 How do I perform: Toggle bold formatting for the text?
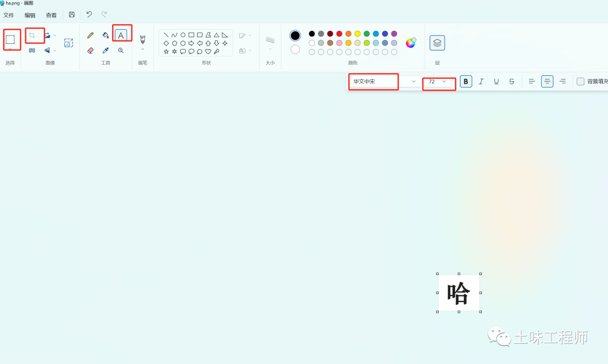click(466, 81)
